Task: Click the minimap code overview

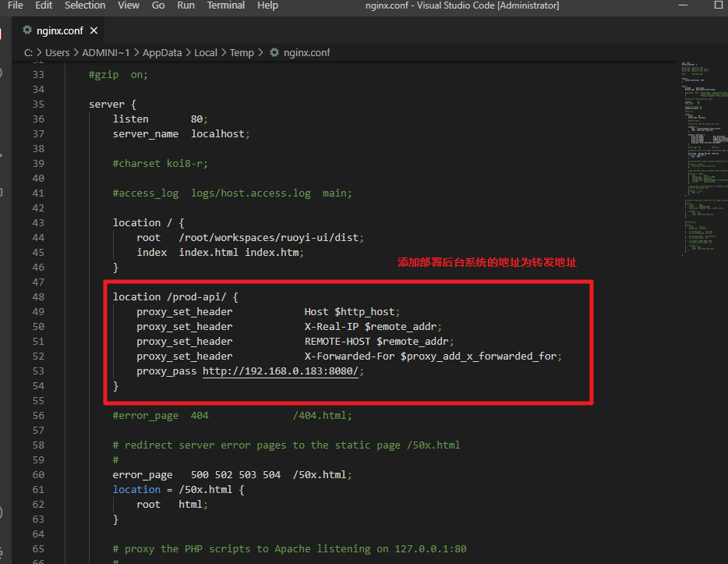Action: point(704,158)
